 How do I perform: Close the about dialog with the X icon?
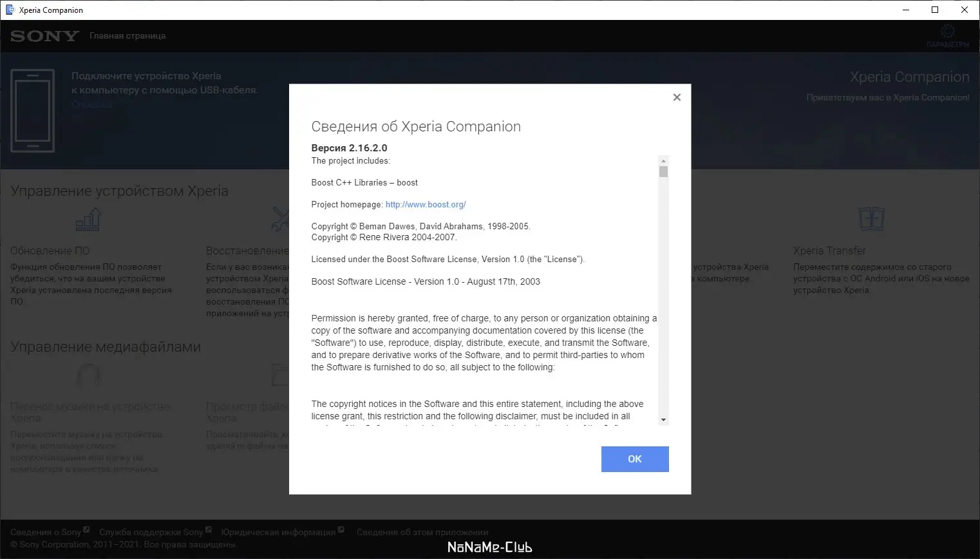677,97
